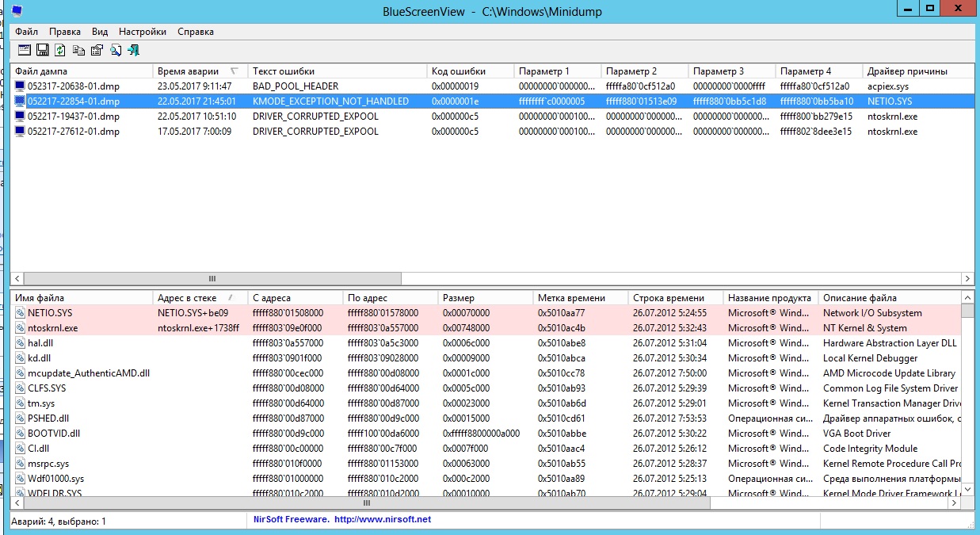The height and width of the screenshot is (535, 980).
Task: Click the Refresh toolbar icon
Action: 60,51
